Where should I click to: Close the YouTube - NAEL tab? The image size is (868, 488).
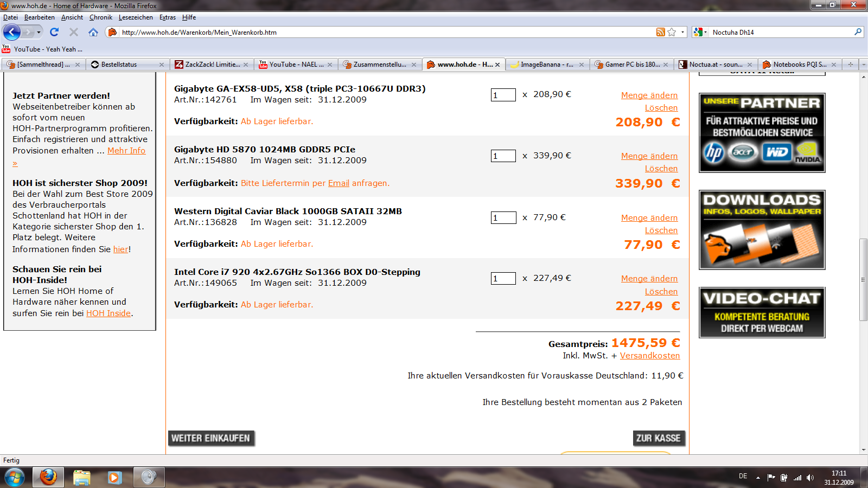tap(330, 65)
